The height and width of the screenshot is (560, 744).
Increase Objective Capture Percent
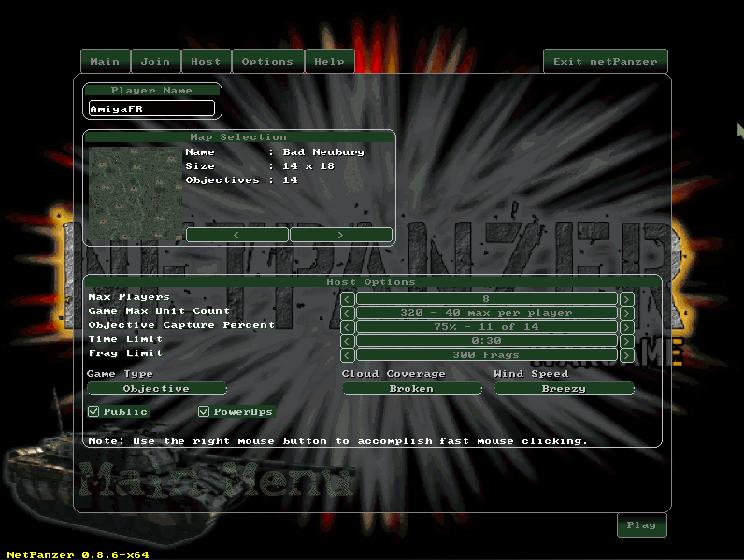click(x=627, y=327)
